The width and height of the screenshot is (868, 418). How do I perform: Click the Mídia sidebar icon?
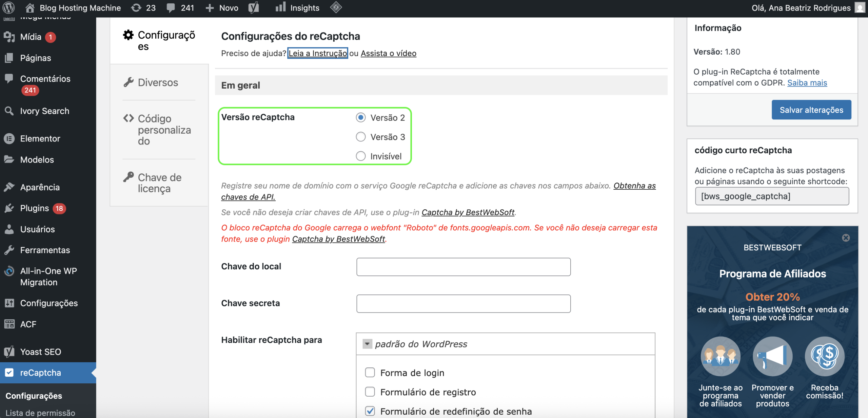(x=9, y=37)
